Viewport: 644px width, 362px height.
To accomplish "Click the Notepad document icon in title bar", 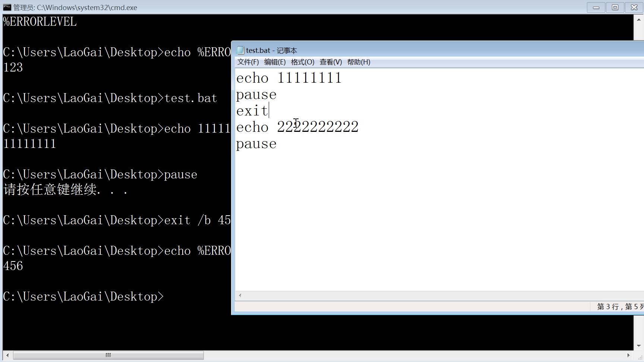I will coord(240,50).
